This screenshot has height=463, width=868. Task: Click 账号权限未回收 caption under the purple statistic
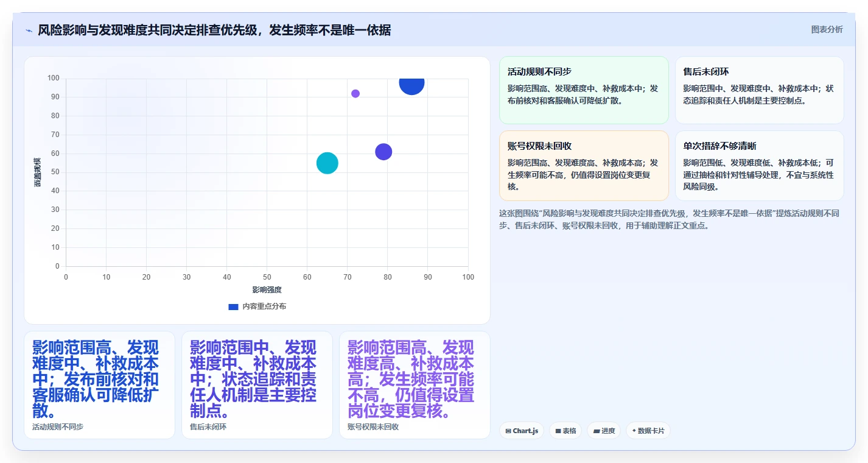[x=373, y=427]
